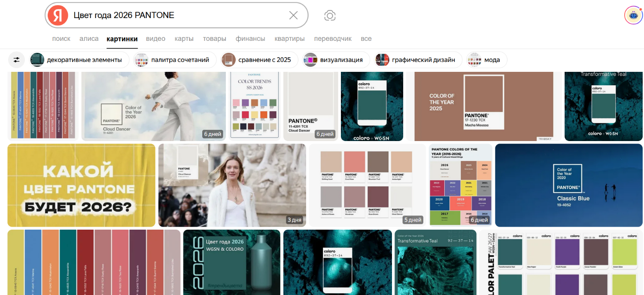Viewport: 644px width, 295px height.
Task: Open the user profile avatar
Action: pyautogui.click(x=633, y=15)
